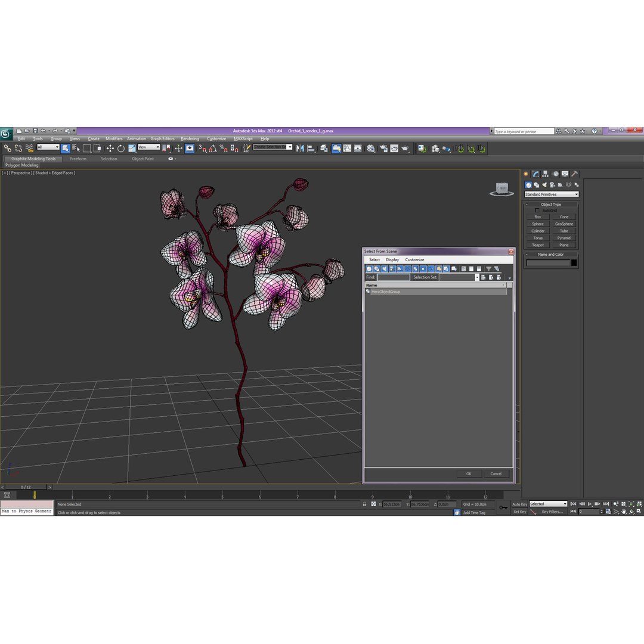
Task: Click Cancel in Select From Scene dialog
Action: click(x=496, y=474)
